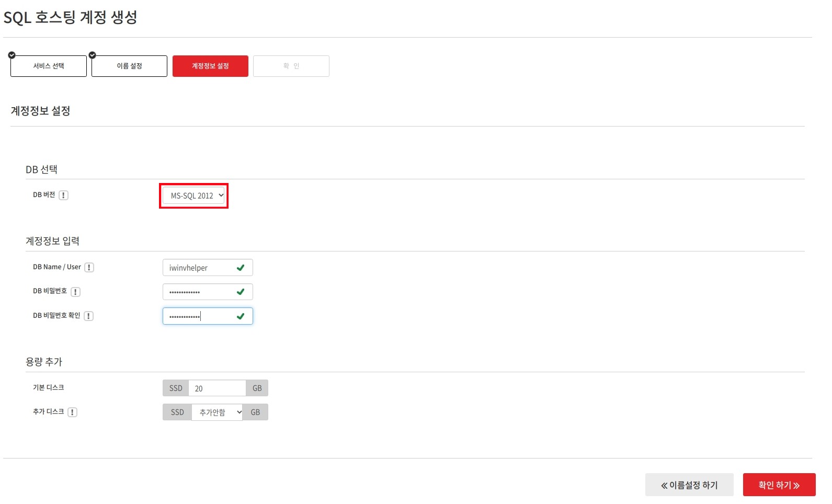The image size is (832, 504).
Task: Select the 확 인 step tab
Action: (291, 66)
